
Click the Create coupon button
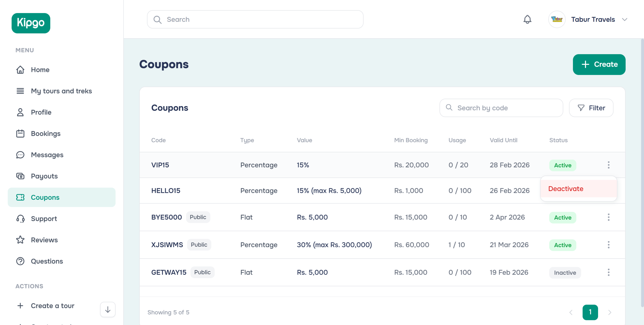pos(599,64)
